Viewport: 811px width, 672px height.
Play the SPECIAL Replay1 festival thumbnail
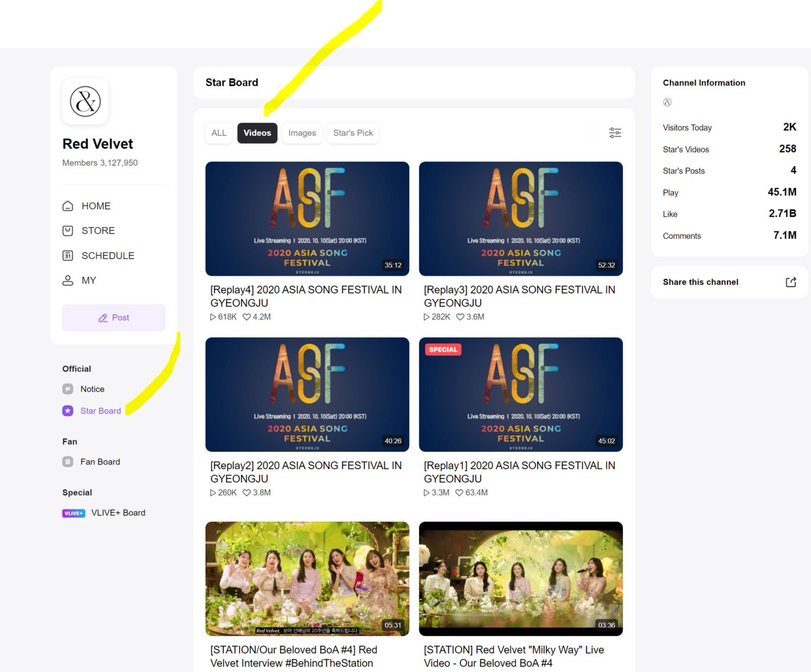click(521, 394)
